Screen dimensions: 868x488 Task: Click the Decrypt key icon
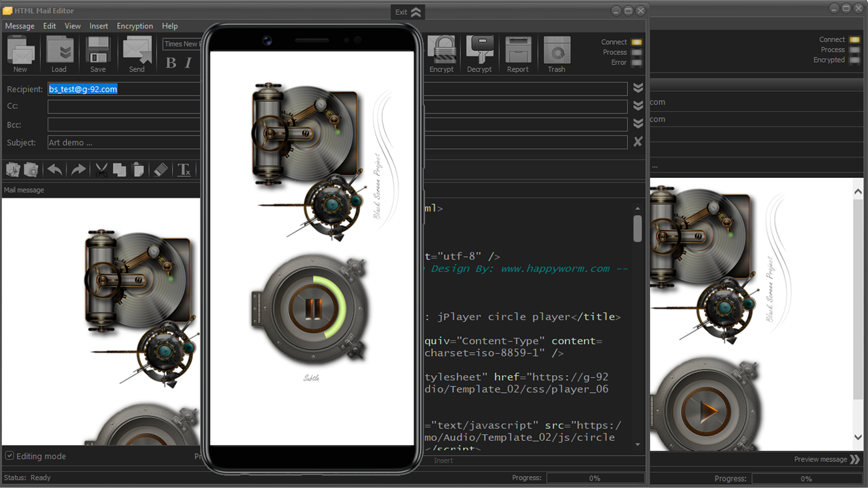pos(480,54)
